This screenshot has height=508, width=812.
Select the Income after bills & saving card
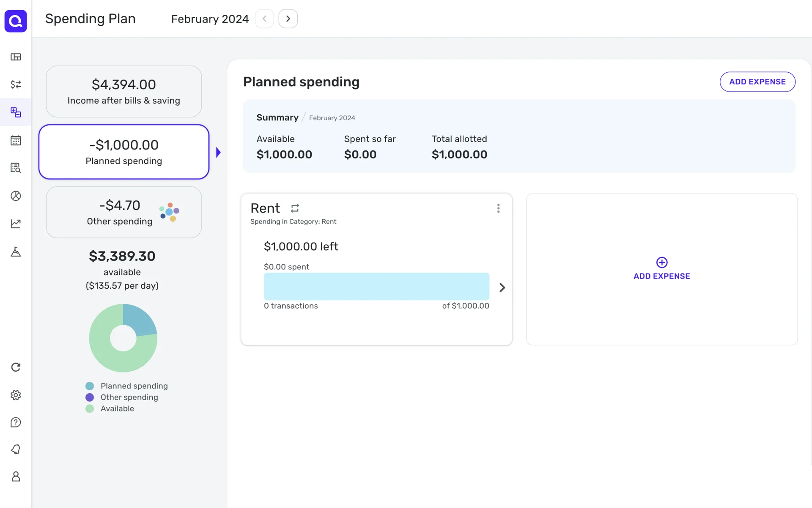coord(123,91)
